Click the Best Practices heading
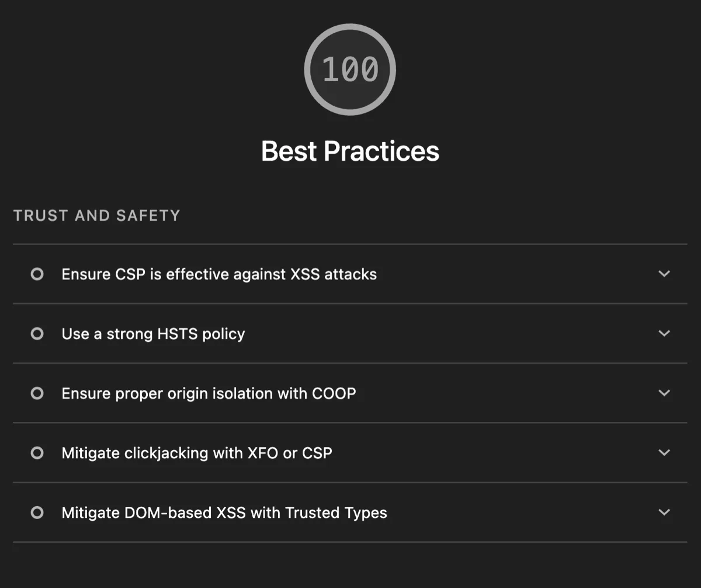701x588 pixels. pyautogui.click(x=350, y=151)
